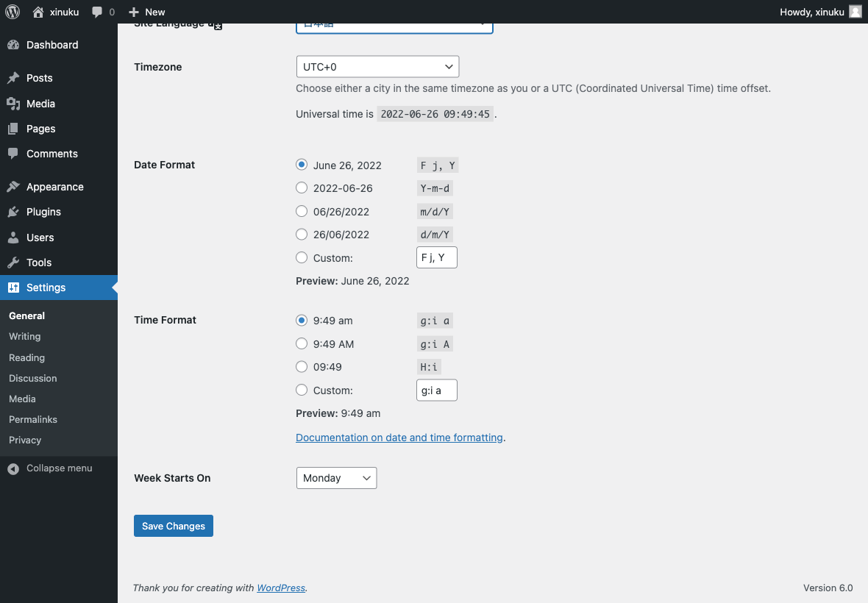Select the 09:49 H:i time format
Image resolution: width=868 pixels, height=603 pixels.
click(302, 367)
